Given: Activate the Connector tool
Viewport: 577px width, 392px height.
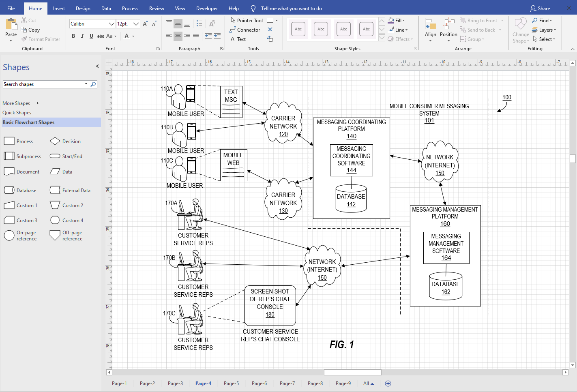Looking at the screenshot, I should tap(245, 30).
